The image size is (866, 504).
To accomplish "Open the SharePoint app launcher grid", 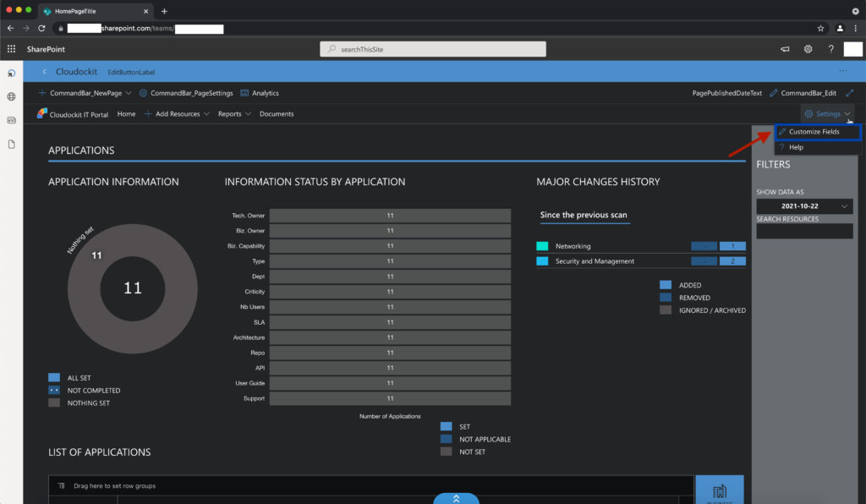I will 11,49.
